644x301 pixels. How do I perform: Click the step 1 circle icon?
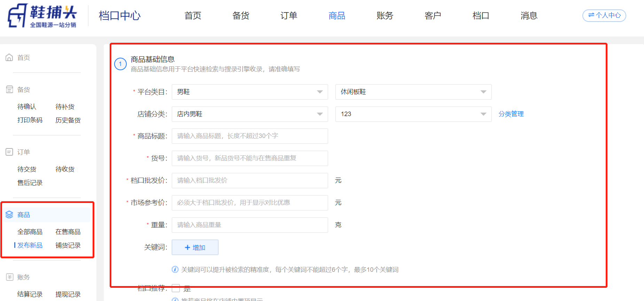point(120,64)
